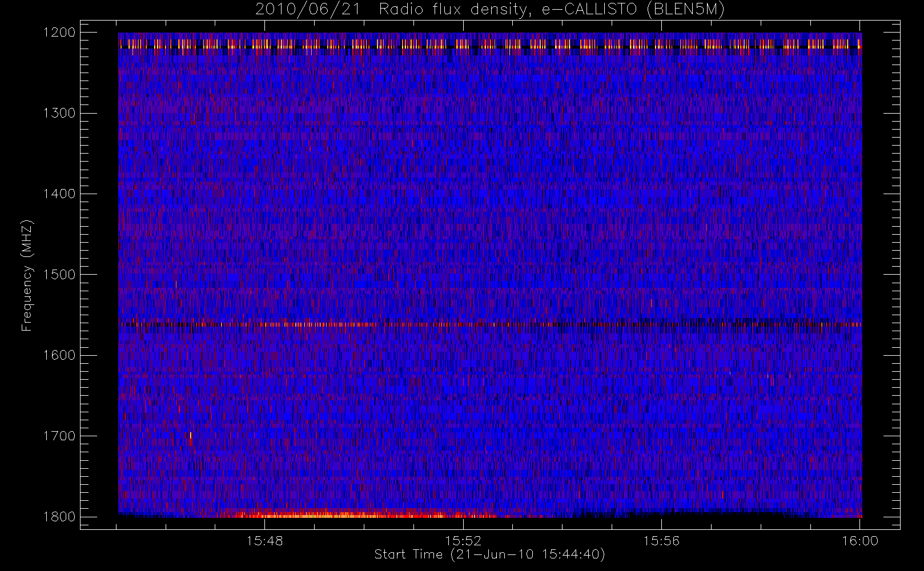Select the 1300 frequency axis label

(x=59, y=113)
